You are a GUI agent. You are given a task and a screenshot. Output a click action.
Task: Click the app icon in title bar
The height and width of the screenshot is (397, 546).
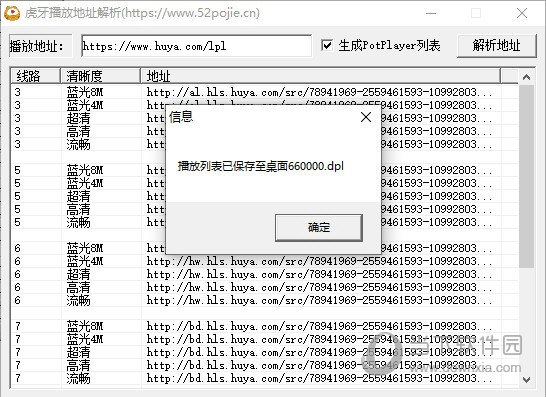tap(12, 13)
